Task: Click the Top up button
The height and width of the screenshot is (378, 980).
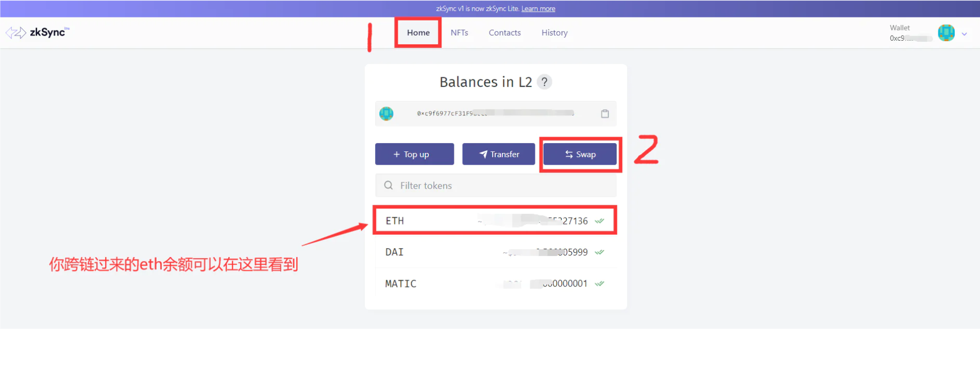Action: [x=414, y=154]
